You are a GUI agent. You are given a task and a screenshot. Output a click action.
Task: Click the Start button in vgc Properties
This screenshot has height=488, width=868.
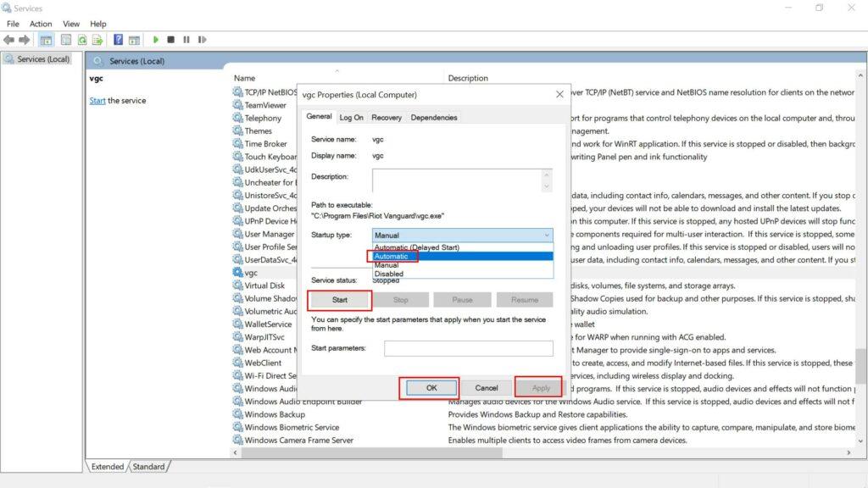coord(339,300)
